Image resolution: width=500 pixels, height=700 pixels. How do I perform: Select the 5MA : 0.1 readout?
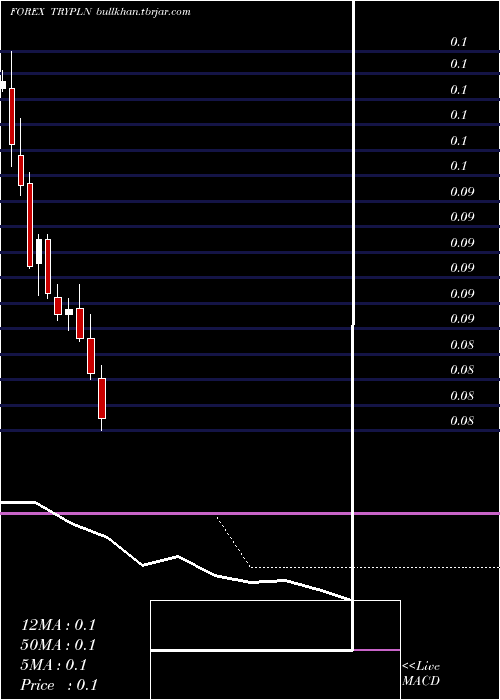click(x=54, y=665)
